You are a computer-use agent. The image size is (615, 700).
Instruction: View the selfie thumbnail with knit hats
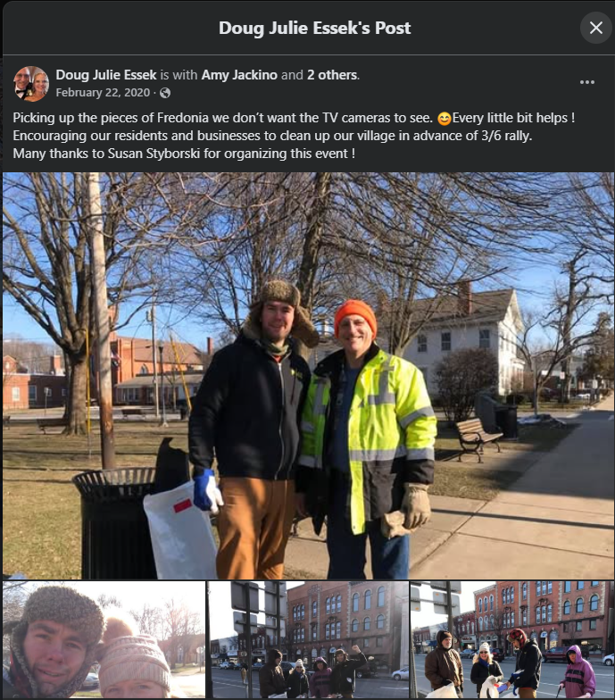pos(104,639)
